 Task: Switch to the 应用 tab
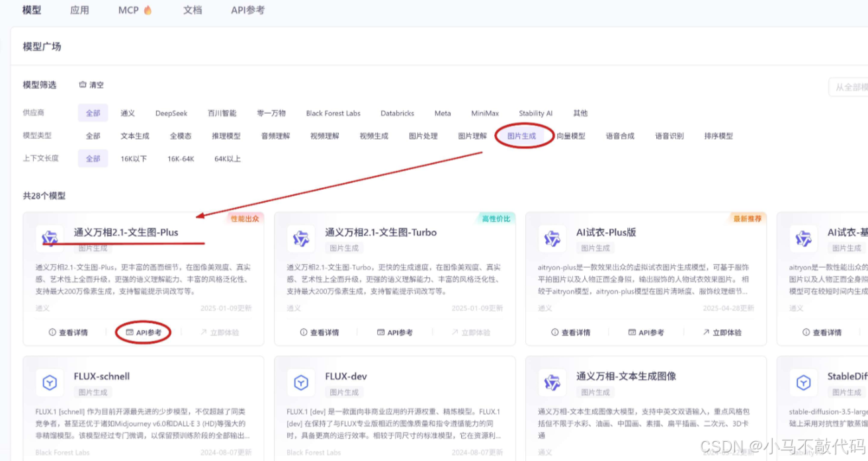coord(79,10)
